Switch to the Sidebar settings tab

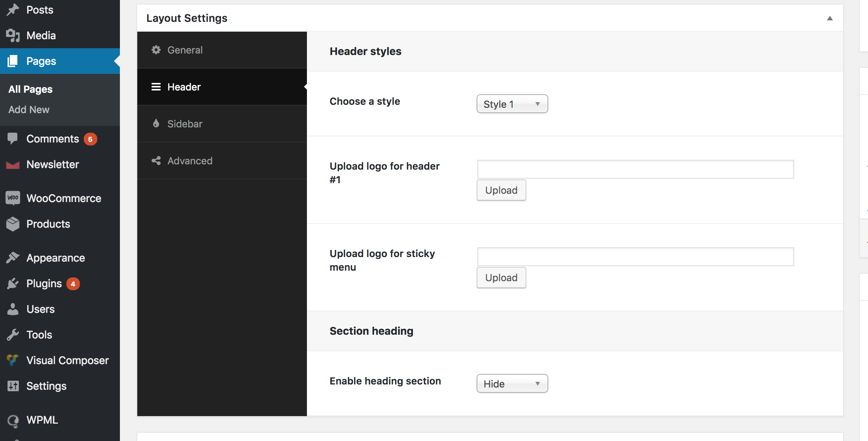185,124
